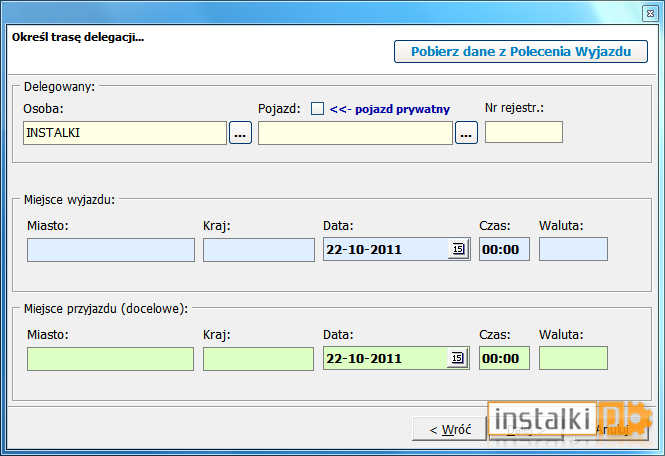Close the delegation route dialog

tap(650, 14)
